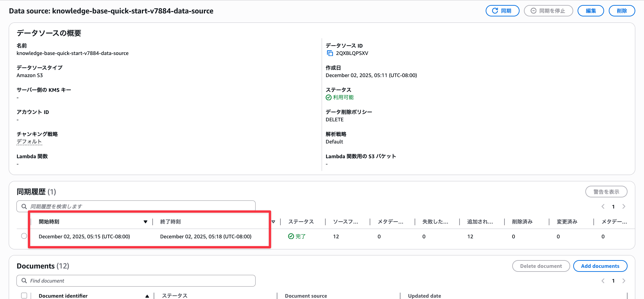Click the sync history search magnifier icon

(24, 206)
